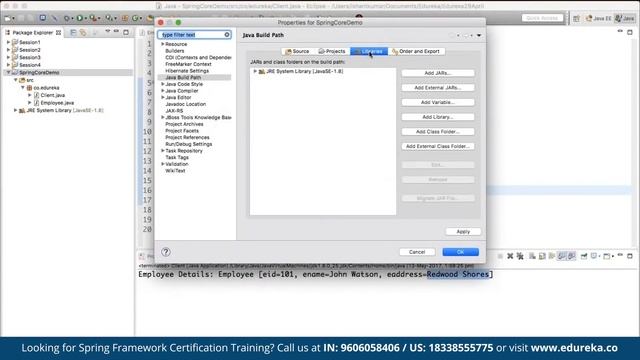
Task: Click the Pin Console icon
Action: pyautogui.click(x=584, y=256)
